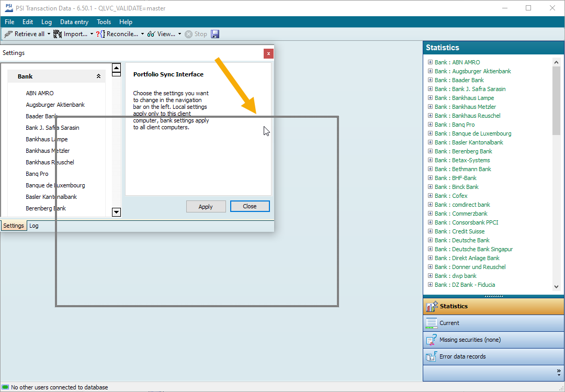Expand the Bank : Commerzbank tree node
565x392 pixels.
(430, 214)
